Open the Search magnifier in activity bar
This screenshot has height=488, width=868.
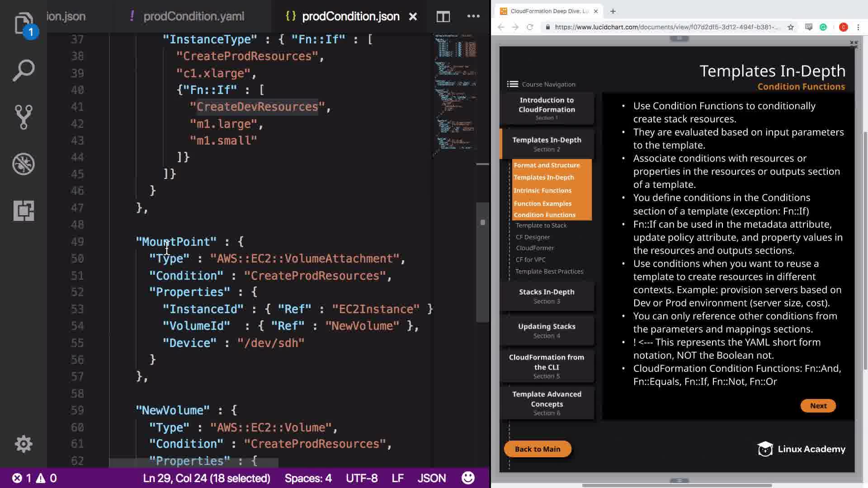[24, 70]
